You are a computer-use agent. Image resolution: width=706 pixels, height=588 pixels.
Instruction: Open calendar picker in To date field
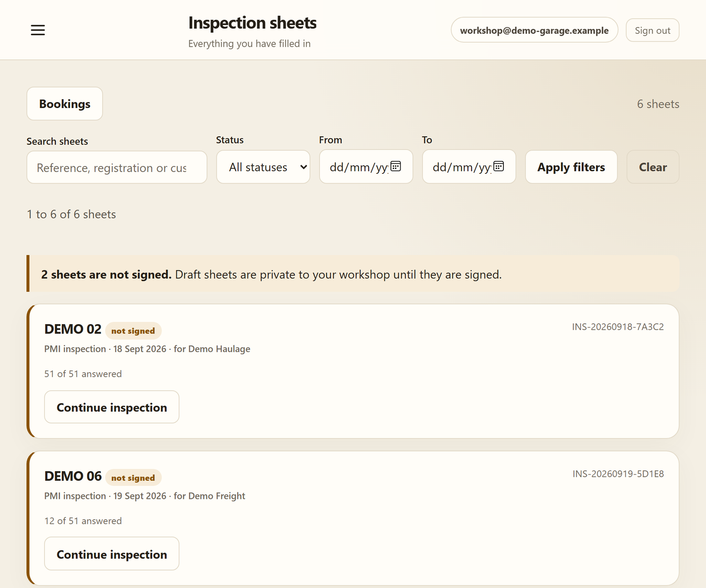click(499, 166)
